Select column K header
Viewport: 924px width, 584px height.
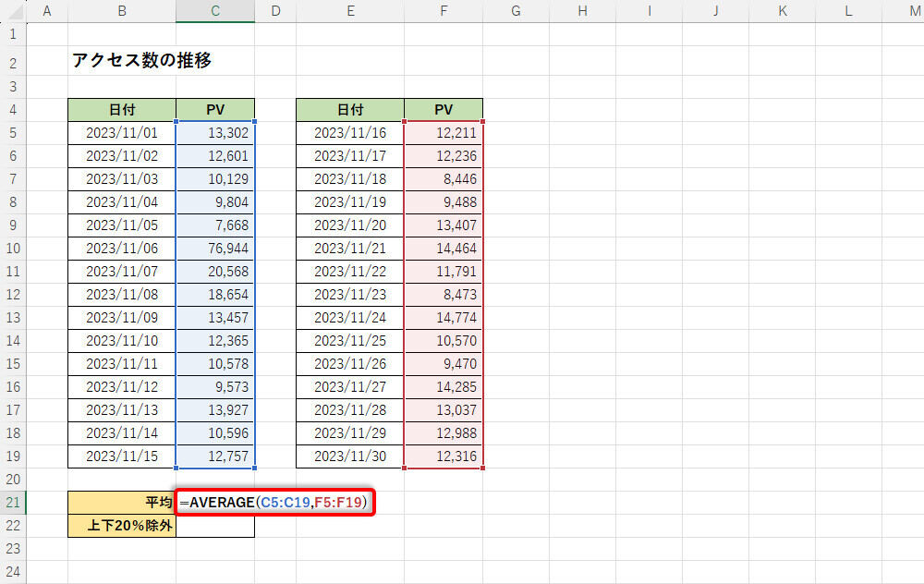[x=782, y=10]
